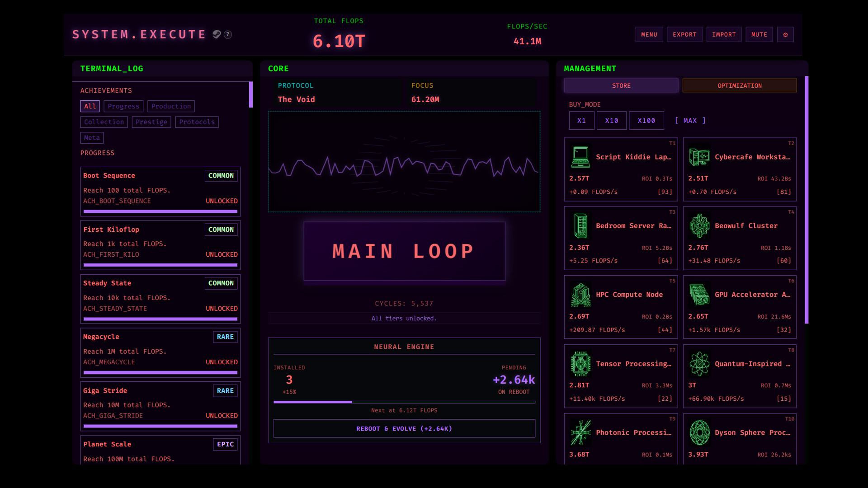The height and width of the screenshot is (488, 868).
Task: Click the EXPORT button
Action: pos(684,34)
